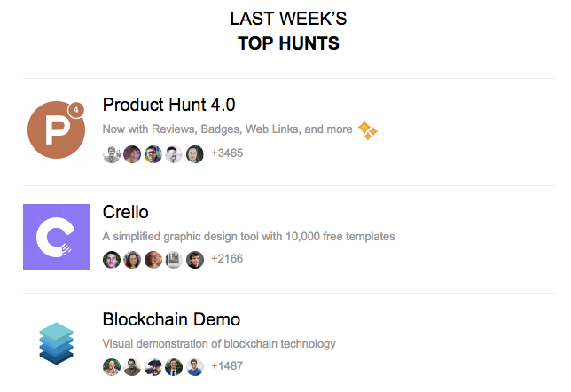Select first voter avatar under Blockchain Demo

coord(112,367)
